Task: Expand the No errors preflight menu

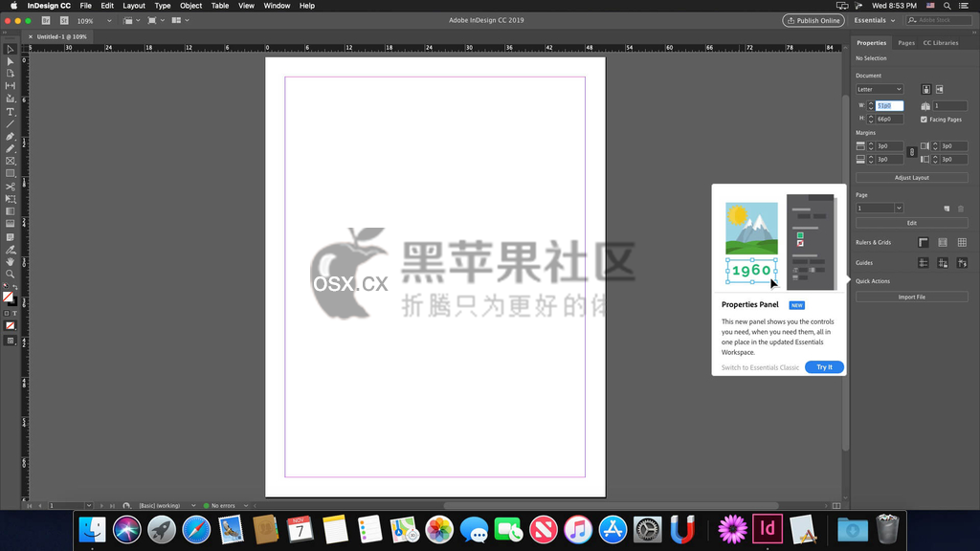Action: (x=246, y=505)
